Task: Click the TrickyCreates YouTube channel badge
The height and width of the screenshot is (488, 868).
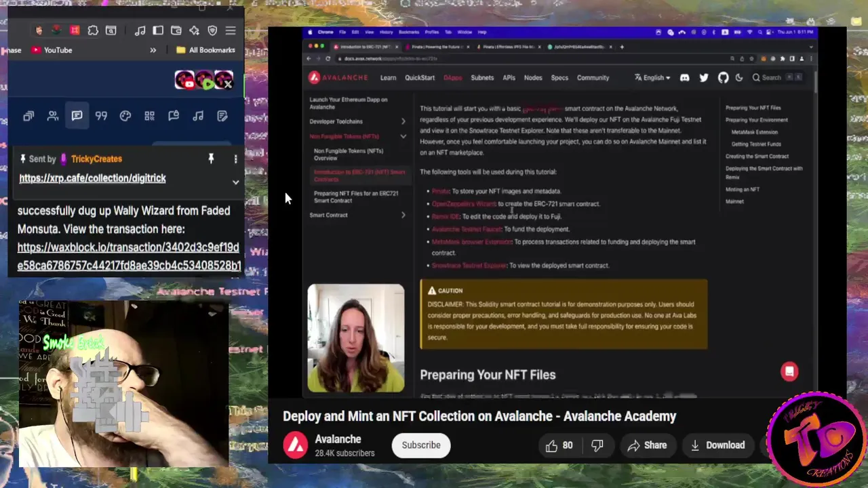Action: [184, 81]
